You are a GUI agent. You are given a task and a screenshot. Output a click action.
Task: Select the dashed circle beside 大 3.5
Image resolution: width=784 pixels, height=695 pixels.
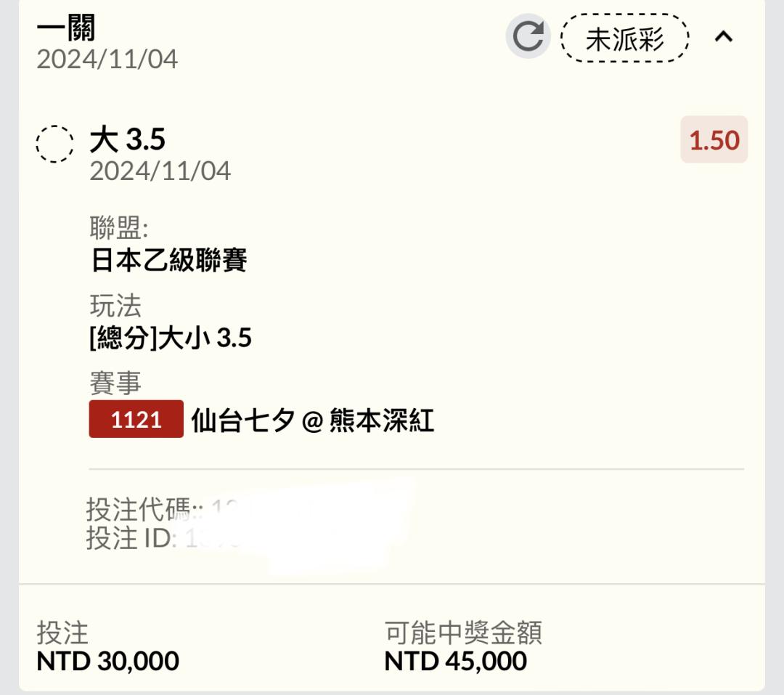[54, 144]
